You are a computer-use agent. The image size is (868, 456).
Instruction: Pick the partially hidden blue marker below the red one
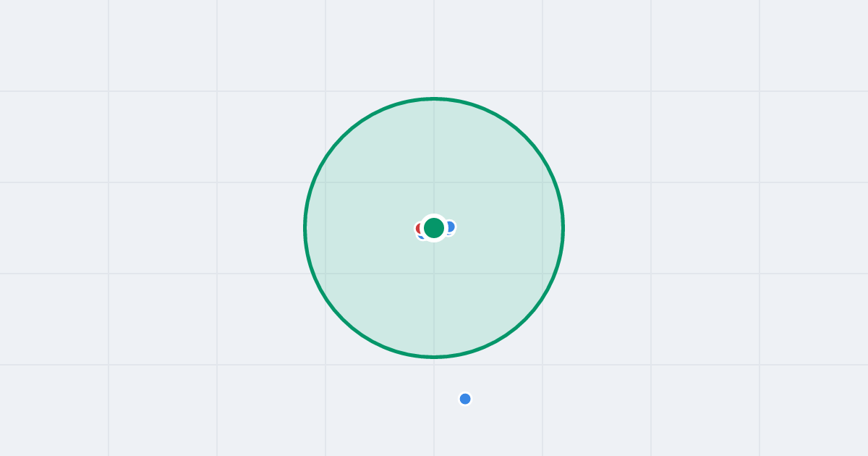(x=422, y=236)
